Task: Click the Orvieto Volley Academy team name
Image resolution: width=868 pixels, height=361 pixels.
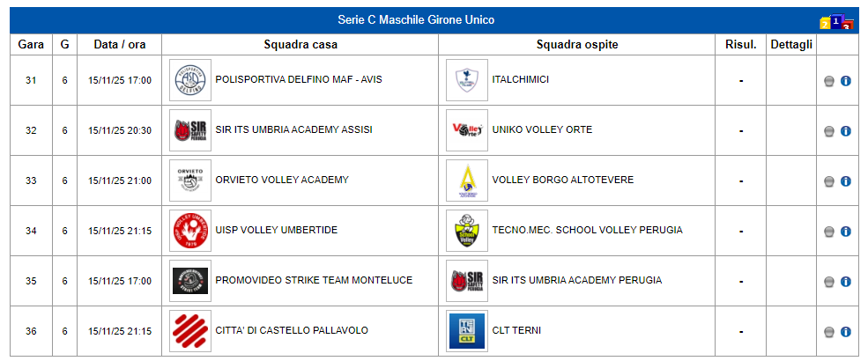Action: 282,180
